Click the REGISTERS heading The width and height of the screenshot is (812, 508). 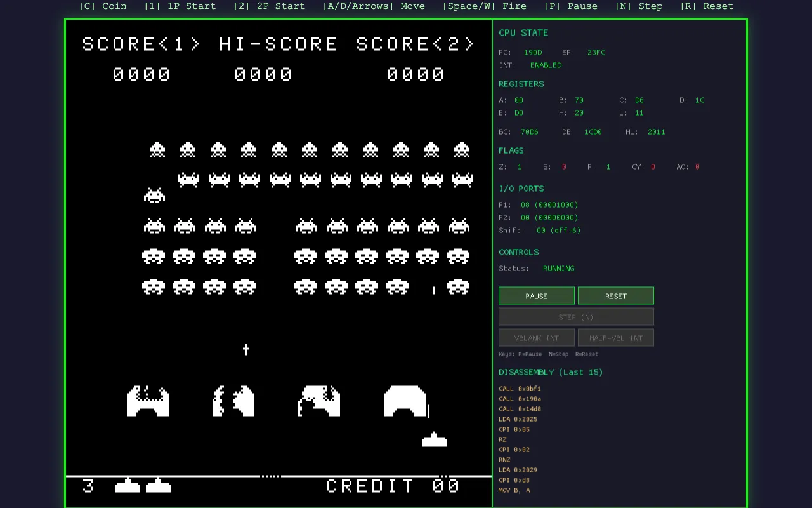tap(521, 83)
